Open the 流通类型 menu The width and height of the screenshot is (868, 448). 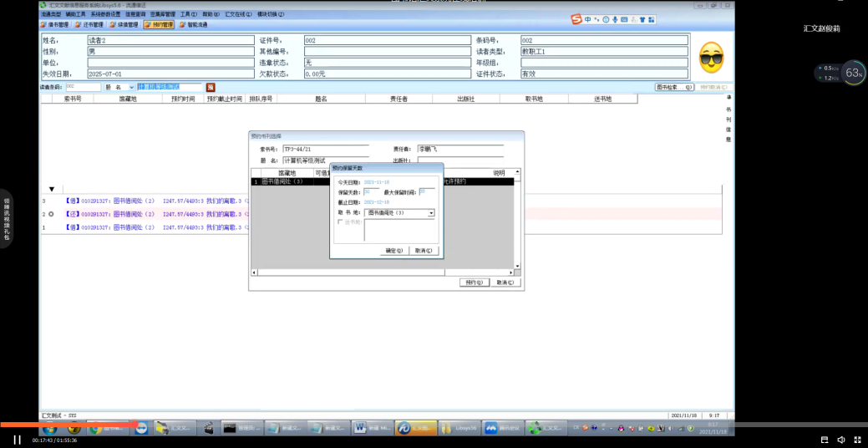51,14
